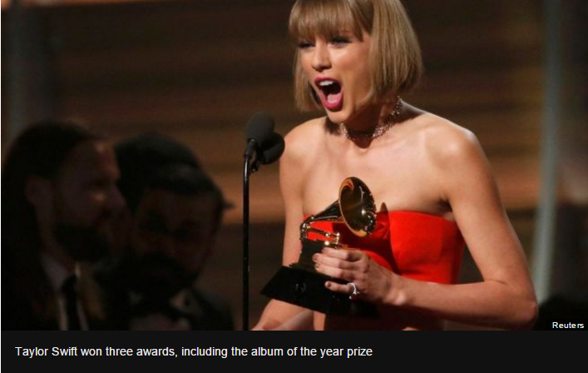588x373 pixels.
Task: Click the sparkling choker necklace
Action: (375, 124)
